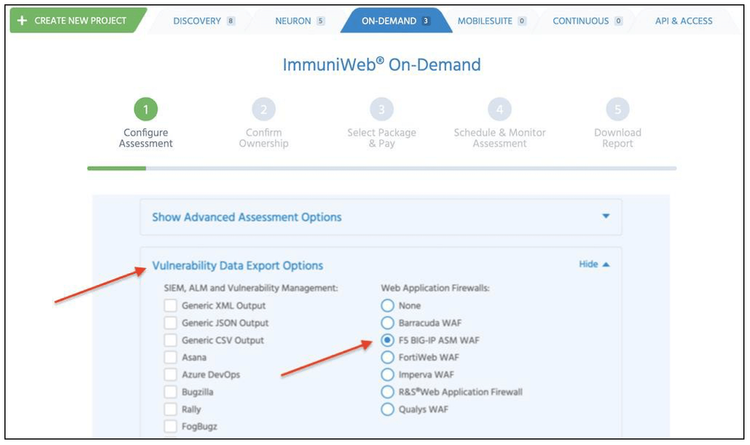750x445 pixels.
Task: Enable Generic CSV Output checkbox
Action: 170,340
